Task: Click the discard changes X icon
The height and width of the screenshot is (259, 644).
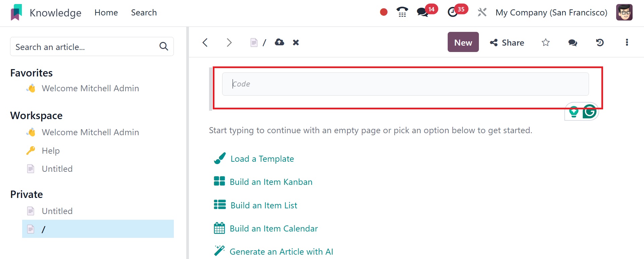Action: pos(296,42)
